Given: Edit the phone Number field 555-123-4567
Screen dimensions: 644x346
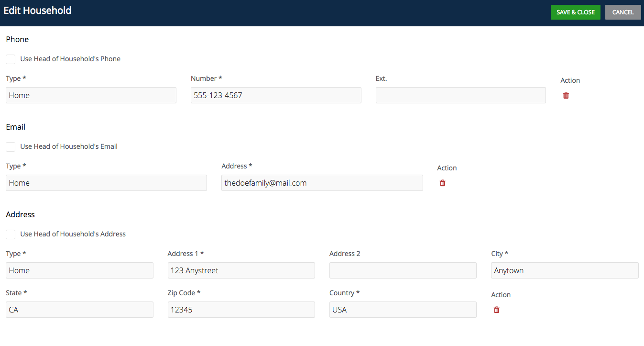Looking at the screenshot, I should (x=276, y=95).
